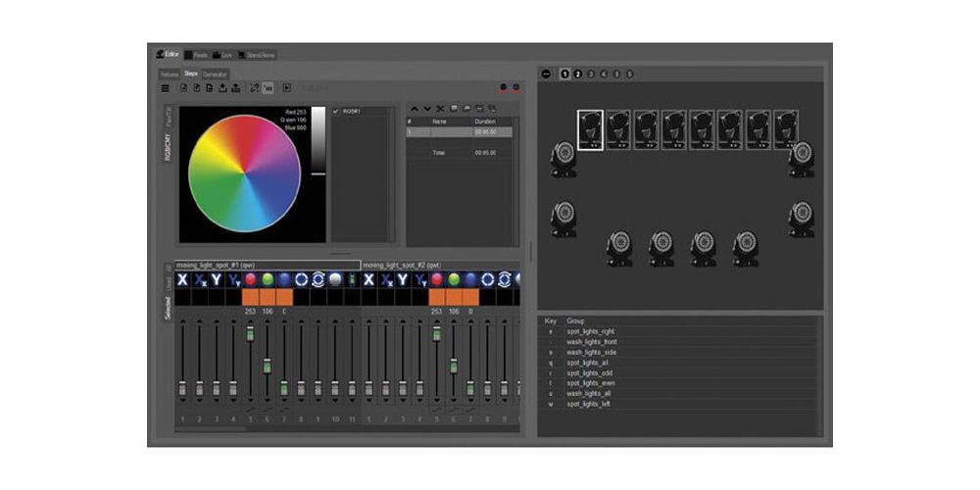Click the vertical brightness bar beside the color wheel
The image size is (980, 490).
tap(318, 140)
